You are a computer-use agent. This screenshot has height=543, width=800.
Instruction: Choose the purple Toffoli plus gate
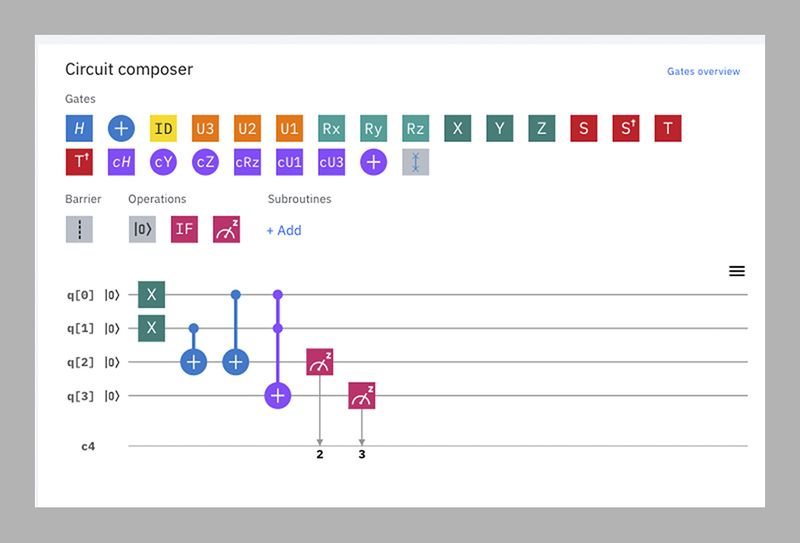click(373, 162)
